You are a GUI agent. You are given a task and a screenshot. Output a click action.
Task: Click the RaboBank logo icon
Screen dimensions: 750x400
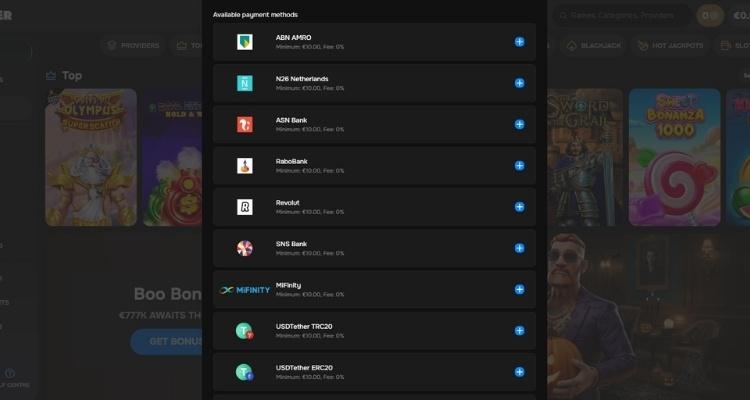click(244, 166)
